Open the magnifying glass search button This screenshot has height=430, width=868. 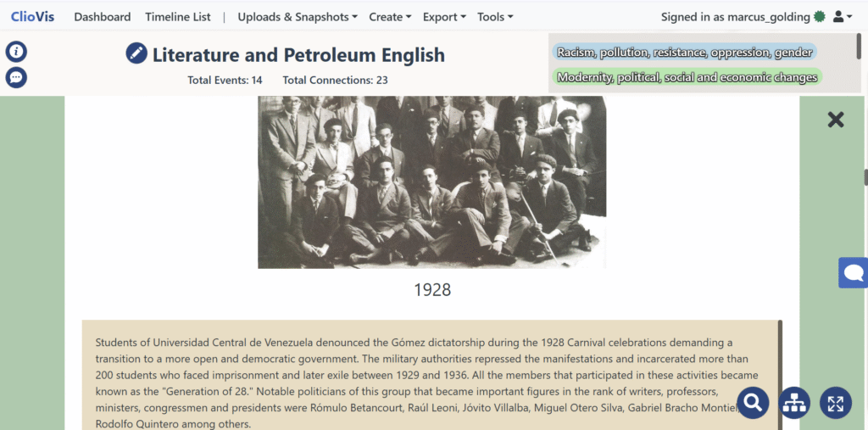click(753, 402)
